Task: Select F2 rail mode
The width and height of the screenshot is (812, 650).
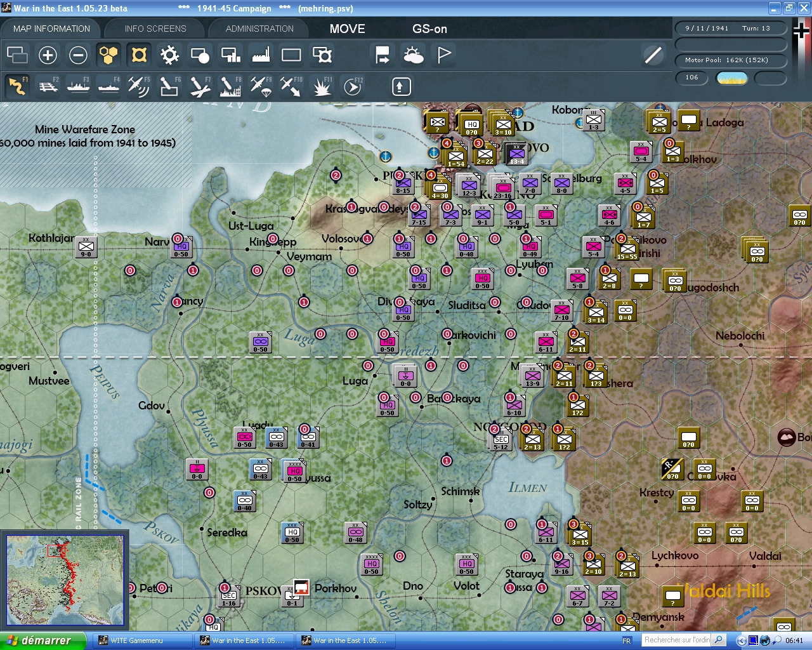Action: 48,86
